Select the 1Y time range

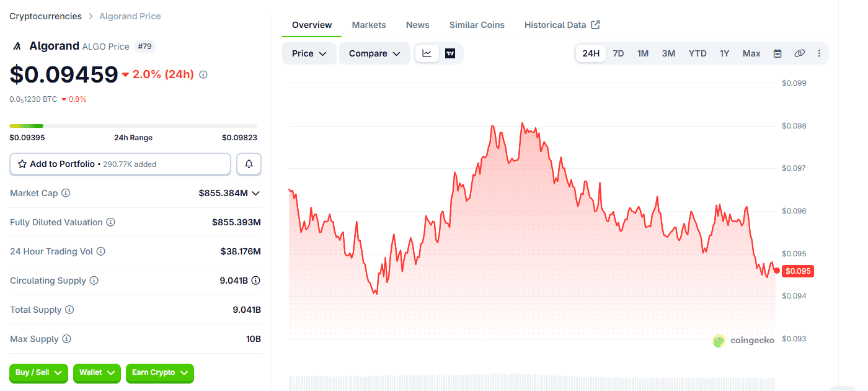pos(724,53)
